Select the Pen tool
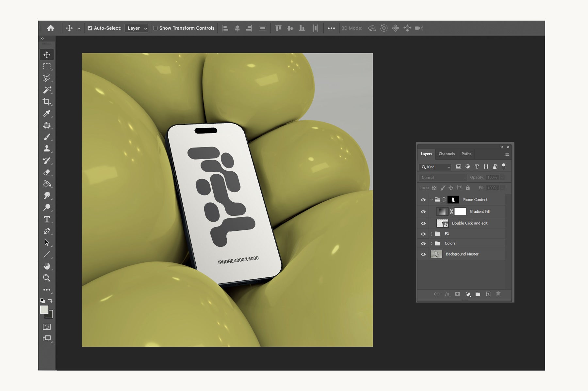 coord(47,231)
